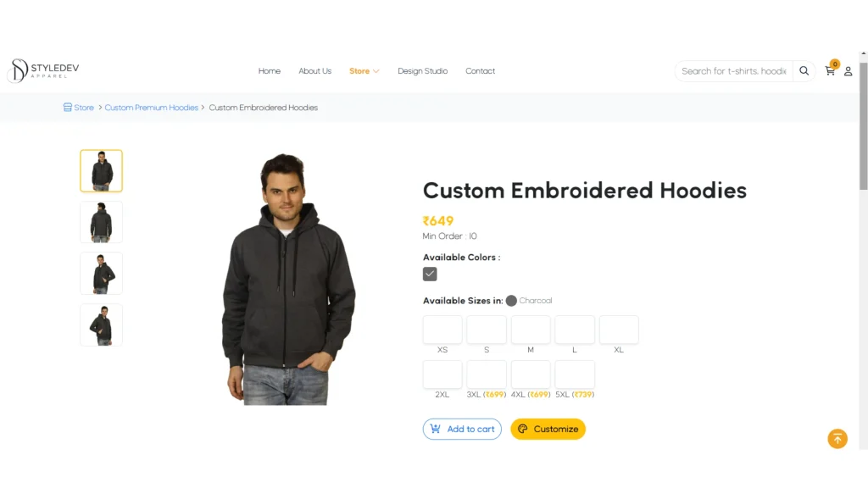Select the 5XL size priced at ₹739

coord(574,374)
